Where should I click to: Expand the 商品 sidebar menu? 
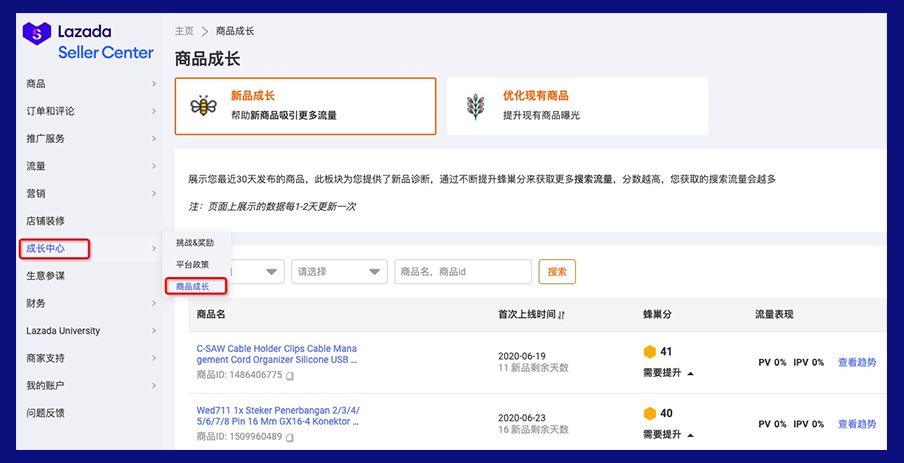click(x=154, y=84)
